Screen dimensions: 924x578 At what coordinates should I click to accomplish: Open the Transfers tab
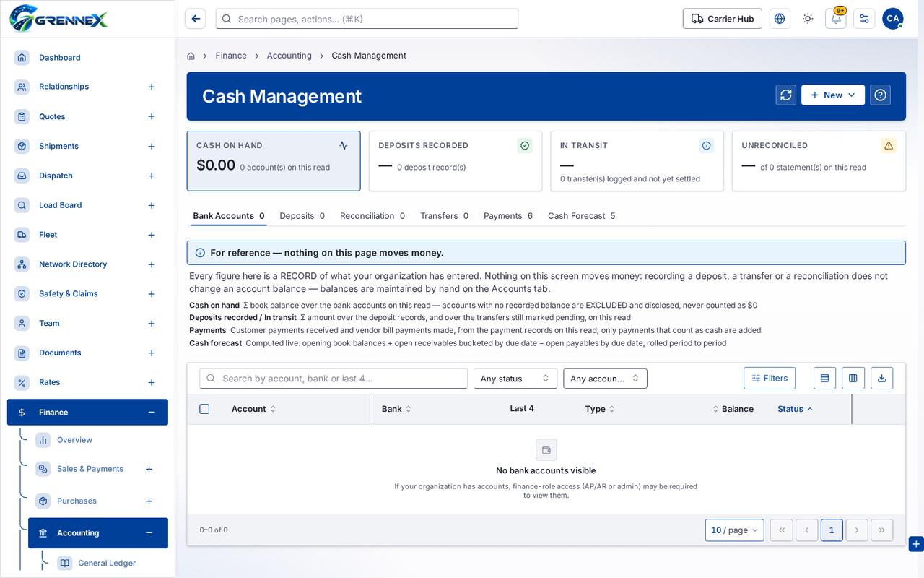click(x=444, y=216)
